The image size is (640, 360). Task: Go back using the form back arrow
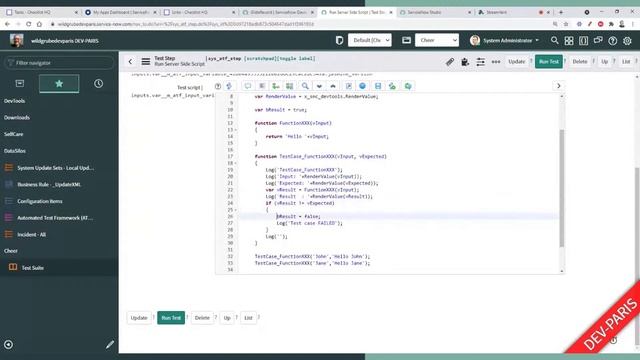pyautogui.click(x=130, y=62)
